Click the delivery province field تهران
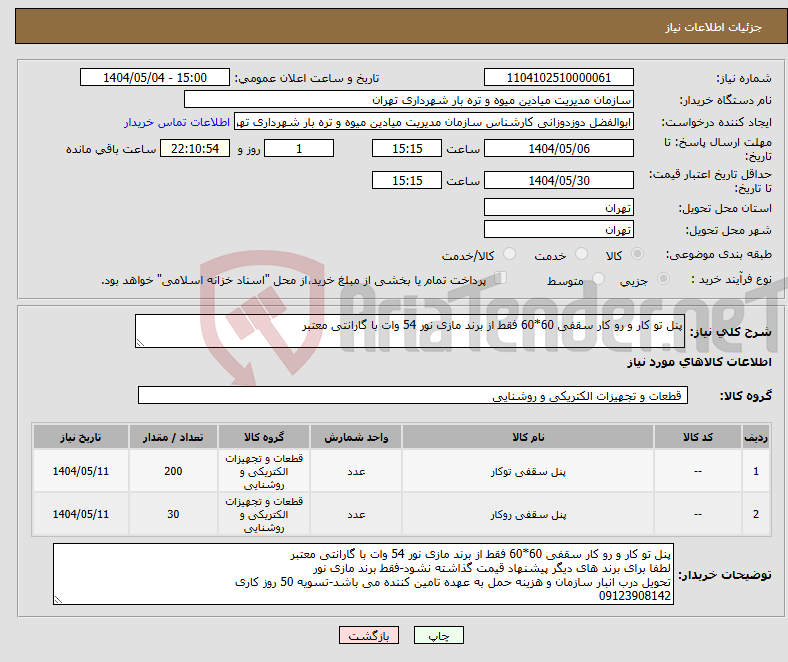This screenshot has width=788, height=662. pyautogui.click(x=558, y=207)
